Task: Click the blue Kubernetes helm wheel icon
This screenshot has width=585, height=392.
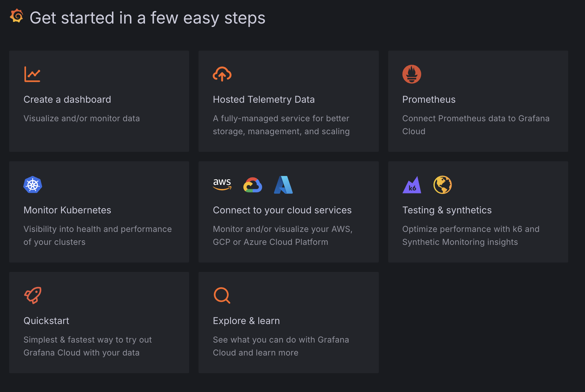Action: pyautogui.click(x=33, y=185)
